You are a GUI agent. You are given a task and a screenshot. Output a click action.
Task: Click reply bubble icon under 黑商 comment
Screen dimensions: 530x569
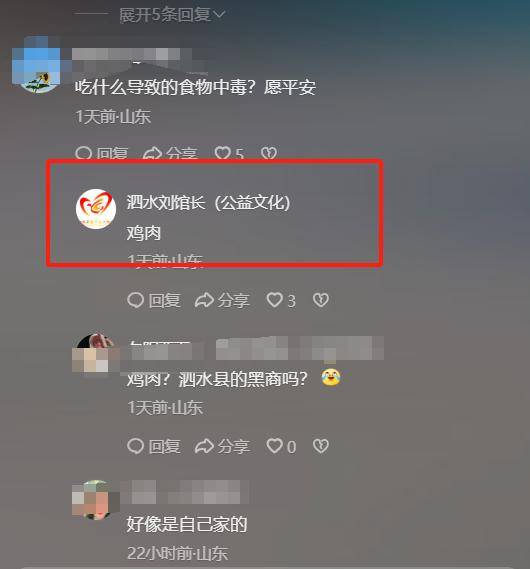coord(136,446)
